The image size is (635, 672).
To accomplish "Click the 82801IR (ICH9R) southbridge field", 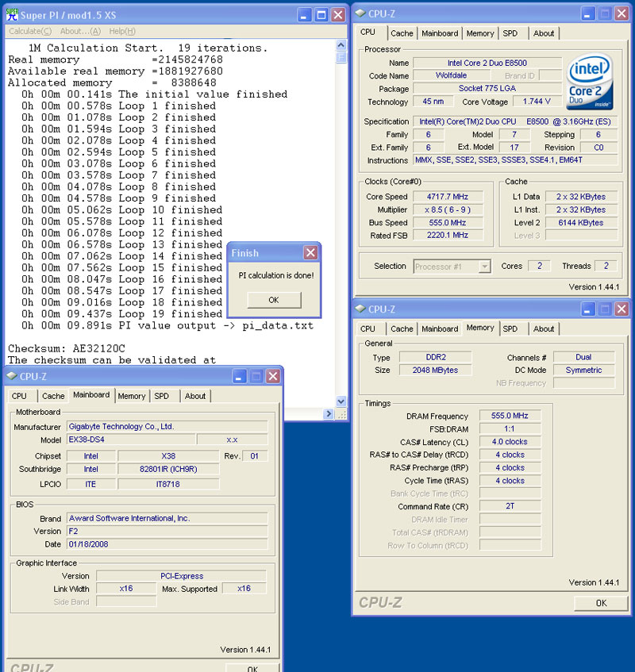I will point(168,469).
